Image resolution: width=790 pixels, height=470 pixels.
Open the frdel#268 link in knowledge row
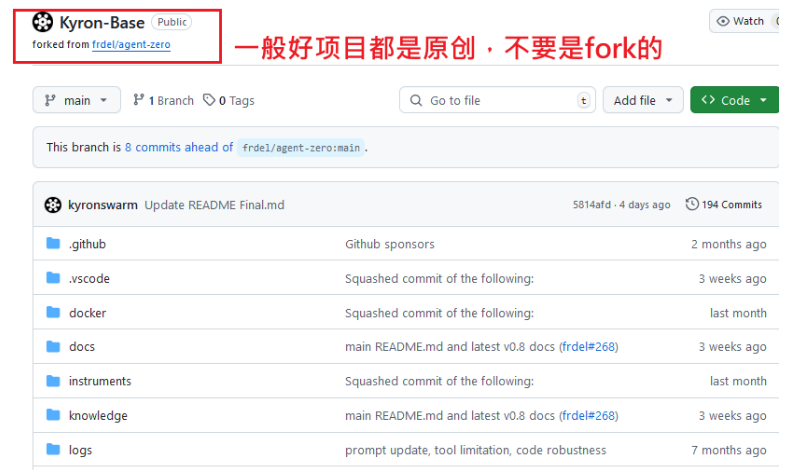pos(588,416)
